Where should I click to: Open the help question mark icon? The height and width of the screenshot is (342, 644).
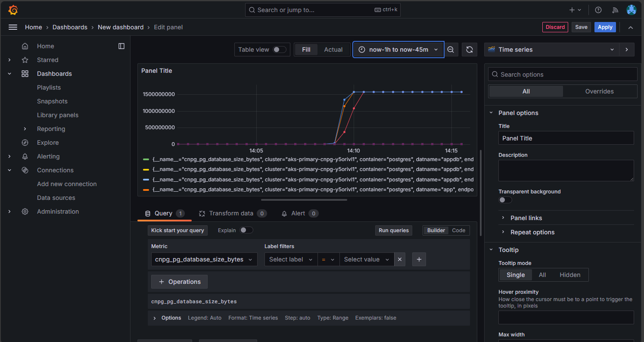pos(598,10)
